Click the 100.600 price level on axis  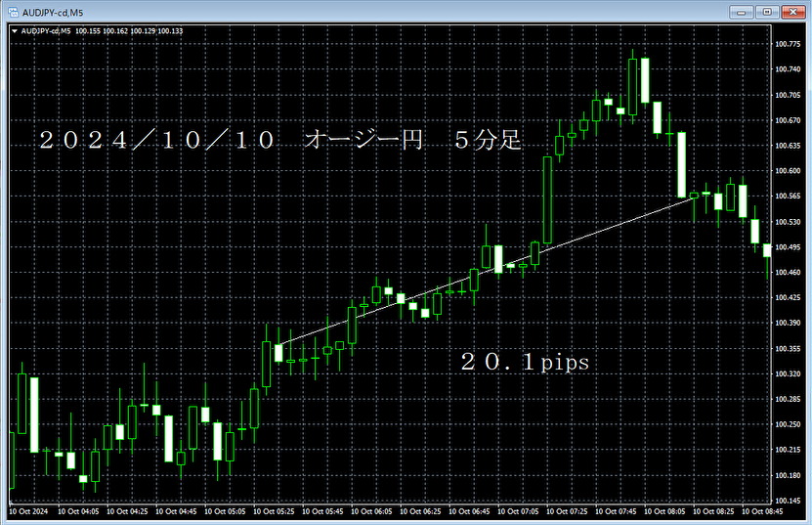(788, 171)
